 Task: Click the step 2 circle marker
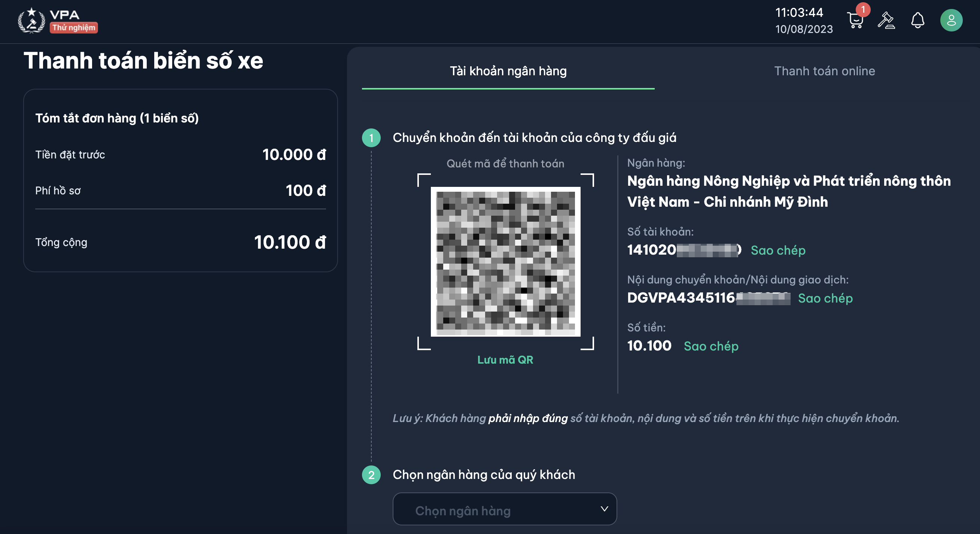pyautogui.click(x=371, y=474)
